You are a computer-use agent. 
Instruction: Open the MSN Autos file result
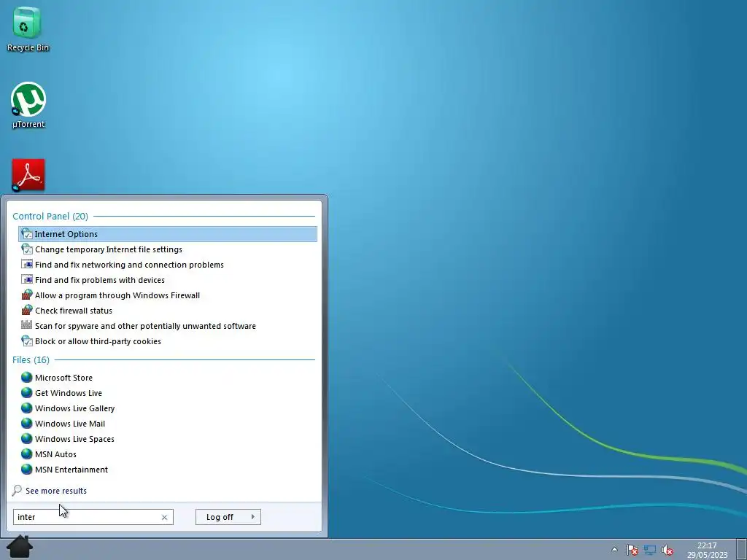[x=168, y=454]
